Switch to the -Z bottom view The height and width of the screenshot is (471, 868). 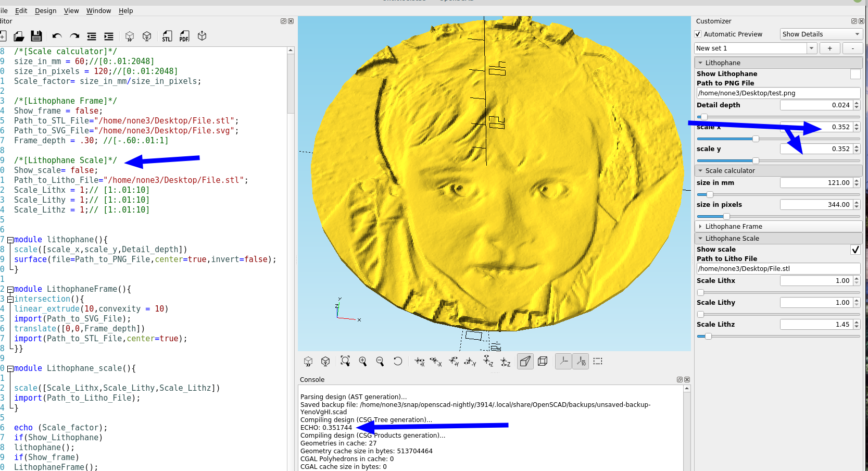[x=506, y=361]
